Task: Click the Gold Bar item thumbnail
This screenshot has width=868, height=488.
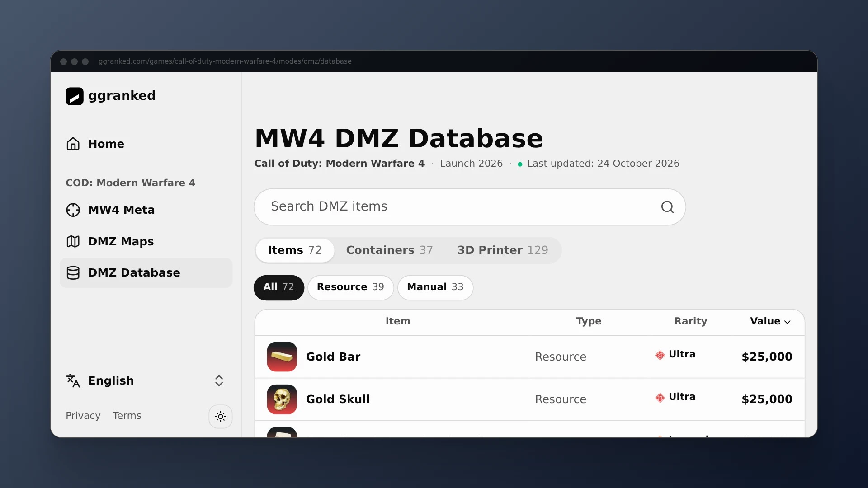Action: click(282, 357)
